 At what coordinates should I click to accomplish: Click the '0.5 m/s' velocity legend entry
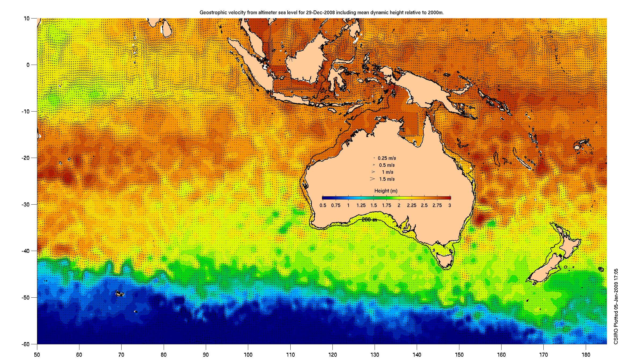pyautogui.click(x=387, y=165)
